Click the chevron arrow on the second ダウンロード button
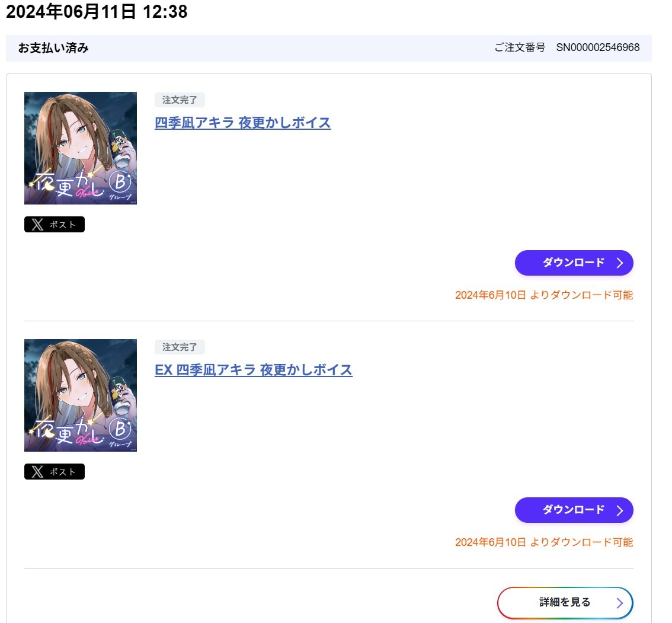Screen dimensions: 672x623 (620, 510)
